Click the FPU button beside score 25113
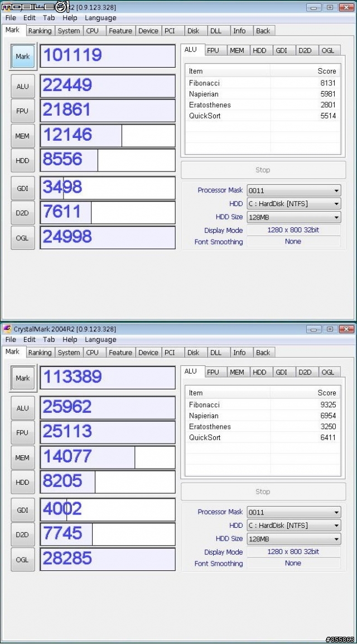The image size is (357, 644). click(x=22, y=433)
